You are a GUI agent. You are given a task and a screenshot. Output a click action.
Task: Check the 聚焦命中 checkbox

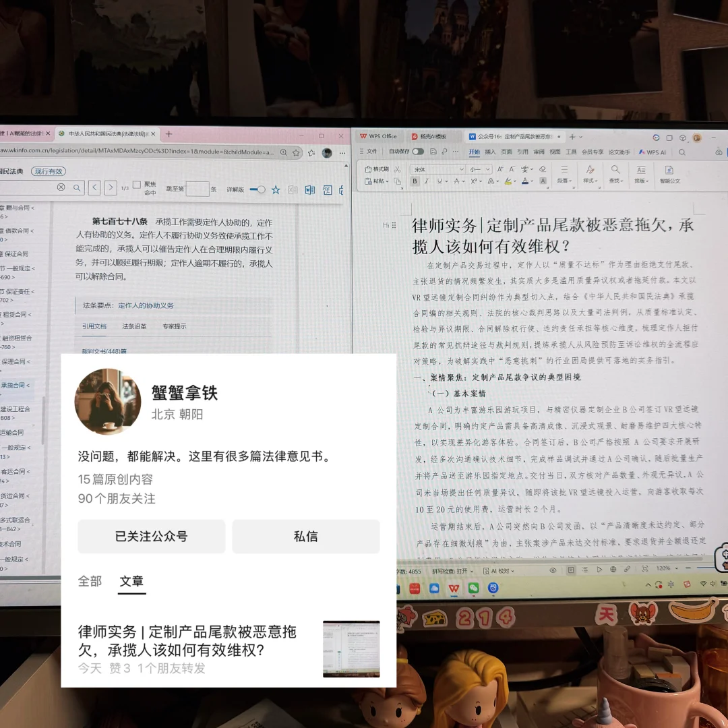click(x=136, y=185)
